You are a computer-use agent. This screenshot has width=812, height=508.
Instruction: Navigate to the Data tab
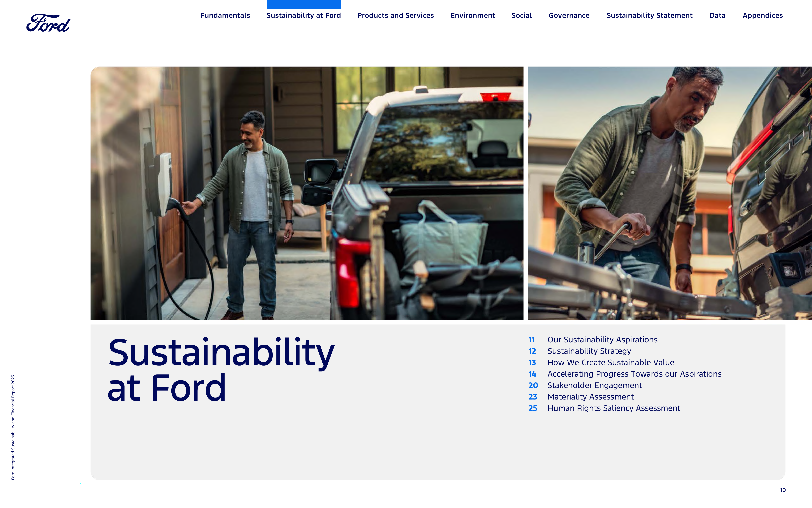point(717,15)
